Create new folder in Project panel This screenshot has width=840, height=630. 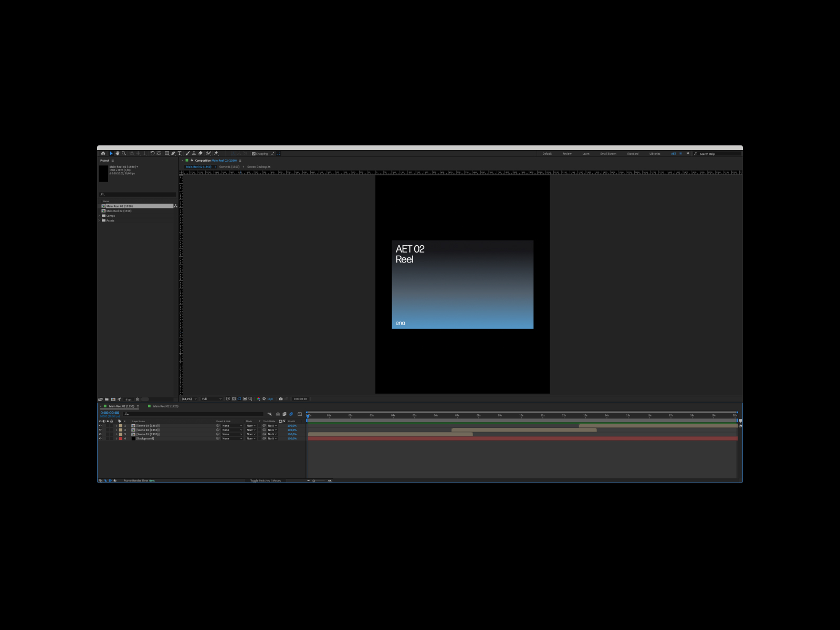point(107,399)
